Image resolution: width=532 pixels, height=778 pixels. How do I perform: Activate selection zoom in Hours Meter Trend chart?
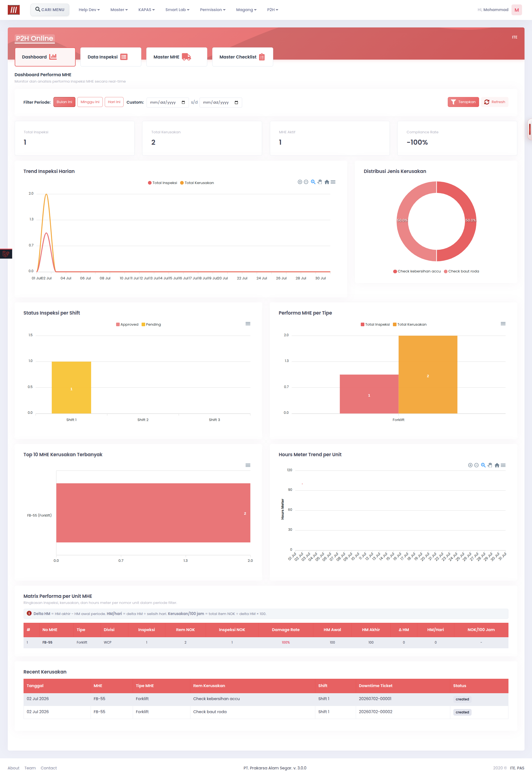(483, 465)
